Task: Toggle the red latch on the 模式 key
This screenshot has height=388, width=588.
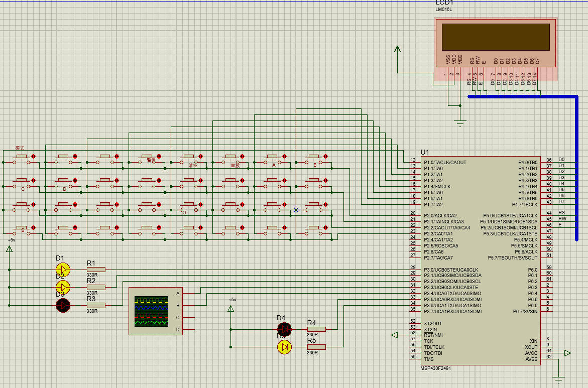Action: pyautogui.click(x=33, y=156)
